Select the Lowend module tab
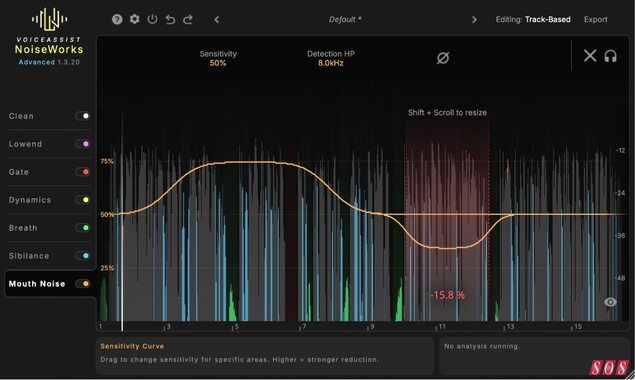Screen dimensions: 635x380 coord(25,144)
